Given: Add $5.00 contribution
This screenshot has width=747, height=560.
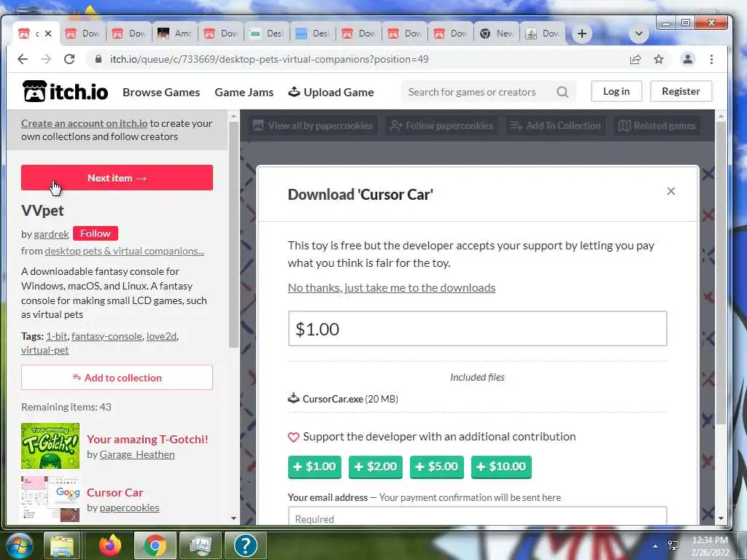Looking at the screenshot, I should point(436,467).
